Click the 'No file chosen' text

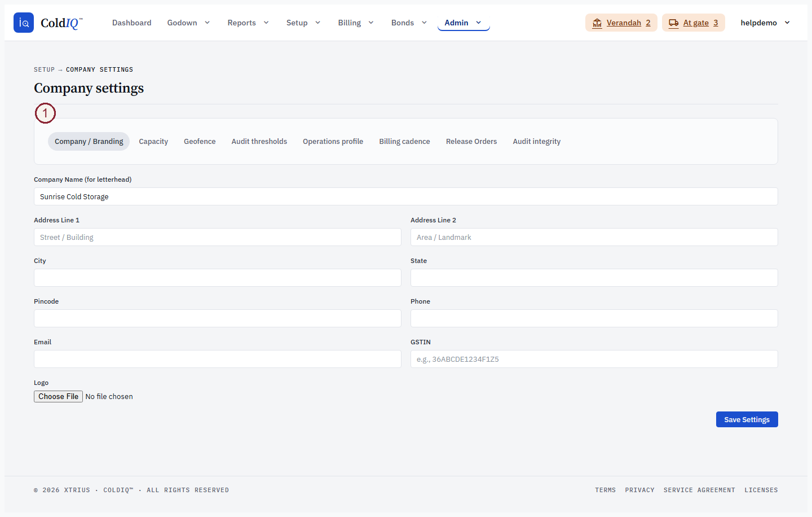point(109,397)
